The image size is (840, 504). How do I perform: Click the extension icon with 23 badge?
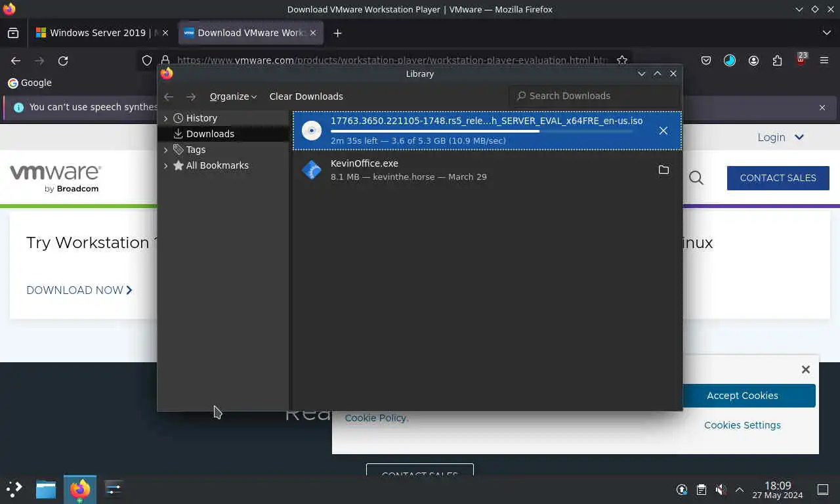pyautogui.click(x=801, y=60)
